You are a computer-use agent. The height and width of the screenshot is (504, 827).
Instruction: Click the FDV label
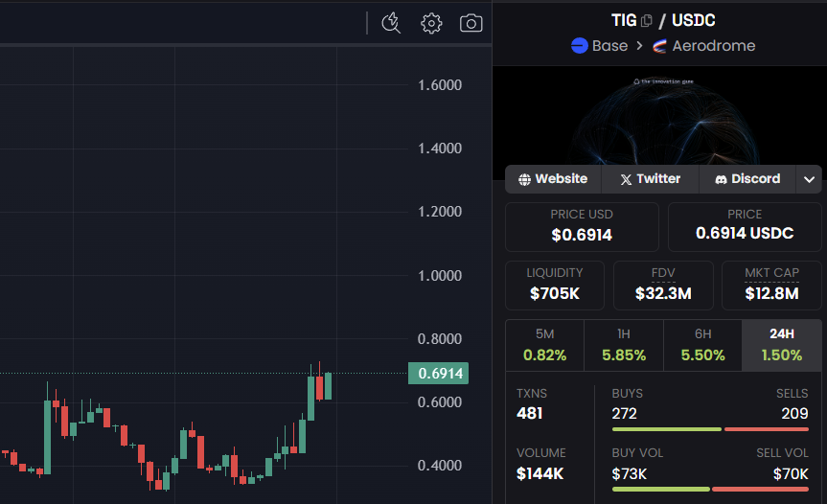[663, 273]
